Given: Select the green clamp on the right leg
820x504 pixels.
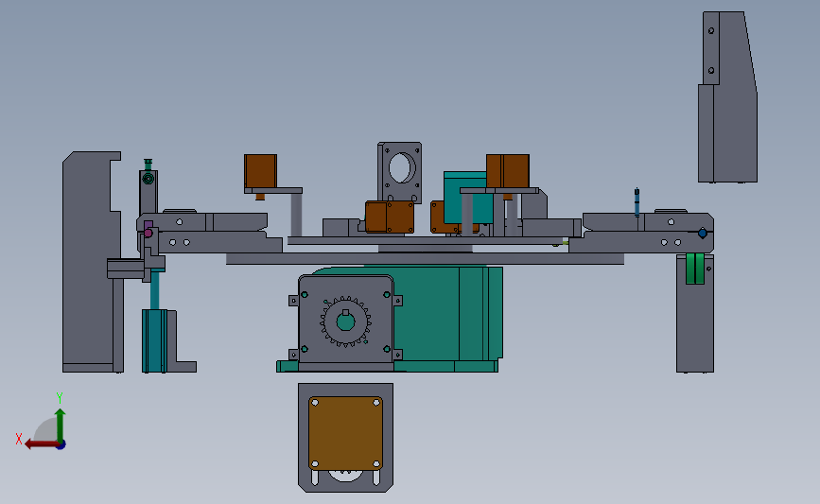Looking at the screenshot, I should (695, 269).
